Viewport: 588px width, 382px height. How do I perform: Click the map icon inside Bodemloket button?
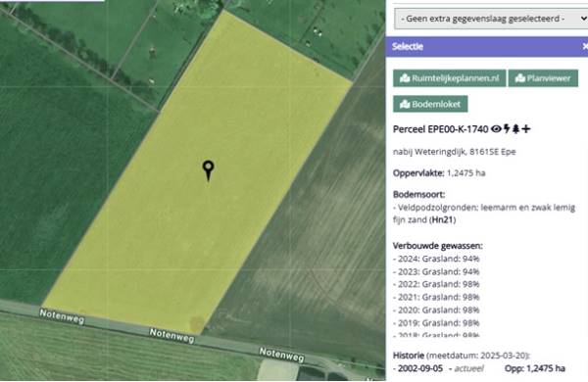405,104
